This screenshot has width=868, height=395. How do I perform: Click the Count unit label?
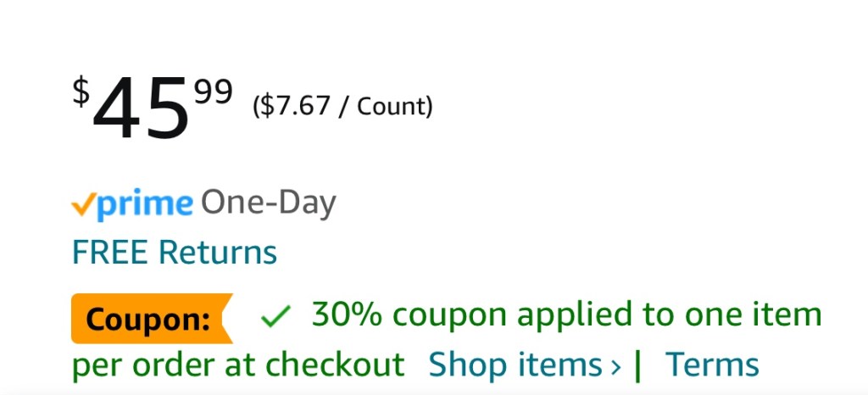coord(389,107)
